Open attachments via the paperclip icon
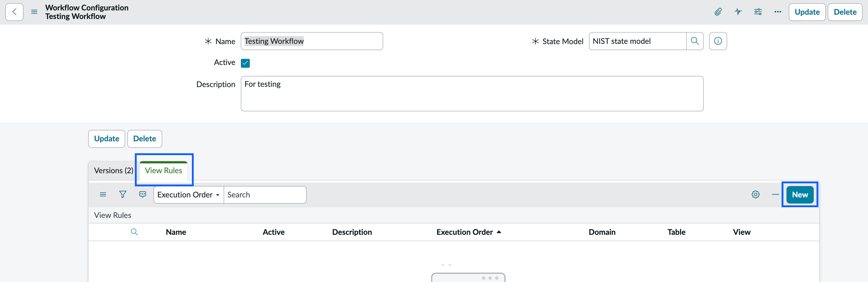Screen dimensions: 868x282 [x=718, y=12]
